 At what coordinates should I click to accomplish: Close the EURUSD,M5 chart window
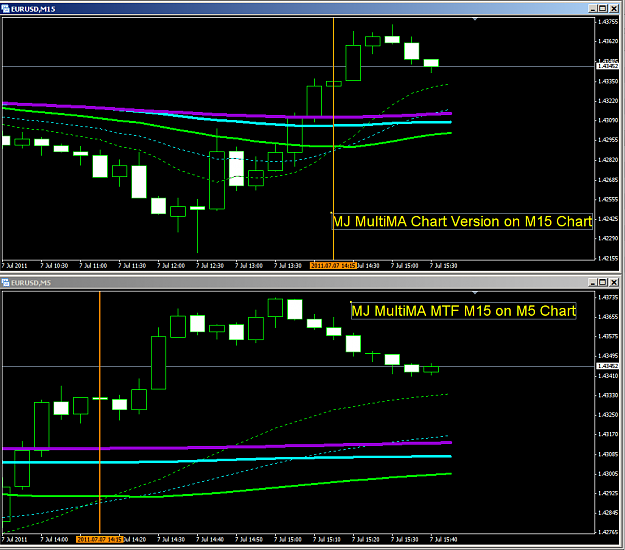[x=614, y=282]
